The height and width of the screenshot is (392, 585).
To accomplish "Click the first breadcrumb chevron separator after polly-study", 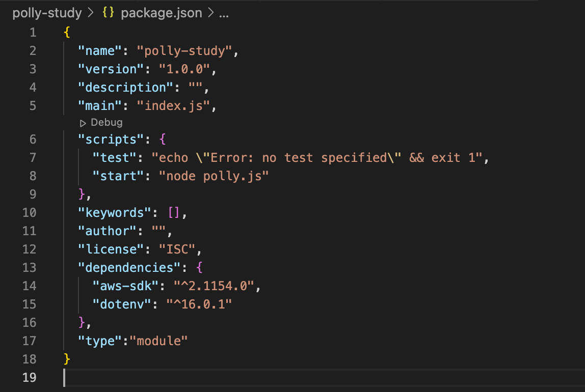I will tap(91, 13).
